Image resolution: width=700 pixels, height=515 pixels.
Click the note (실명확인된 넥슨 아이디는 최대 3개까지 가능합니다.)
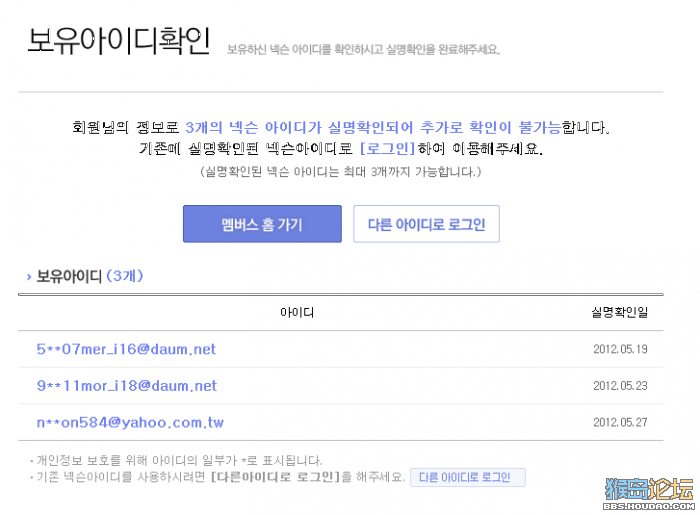[x=341, y=172]
